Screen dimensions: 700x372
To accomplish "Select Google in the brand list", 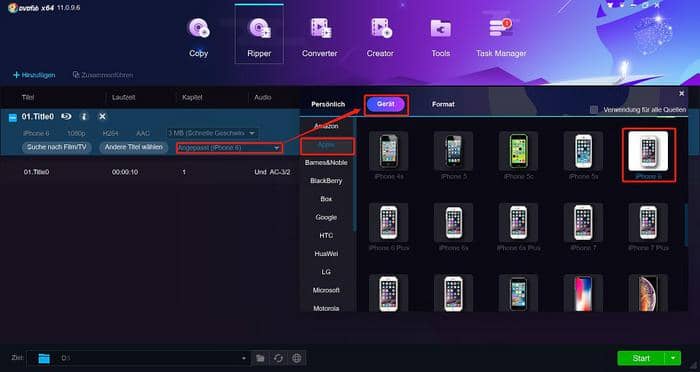I will coord(326,217).
